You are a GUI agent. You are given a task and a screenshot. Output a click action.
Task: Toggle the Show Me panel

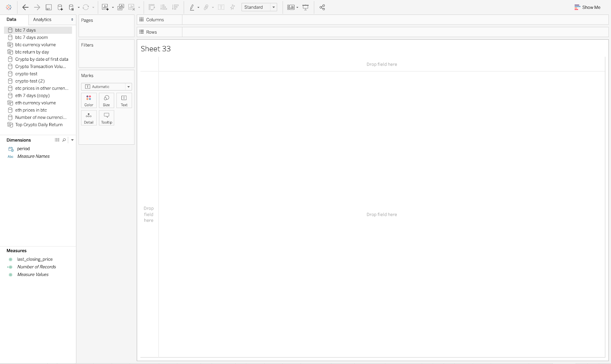tap(587, 7)
